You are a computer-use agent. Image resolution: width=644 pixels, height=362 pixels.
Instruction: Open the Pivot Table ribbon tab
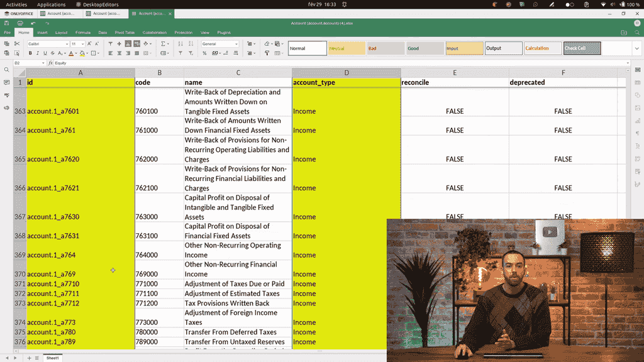click(125, 32)
